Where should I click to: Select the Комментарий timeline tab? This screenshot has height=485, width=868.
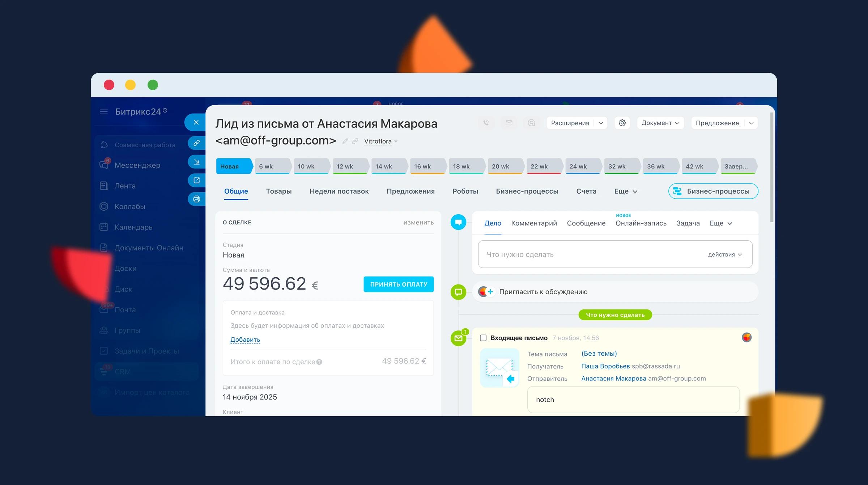[x=534, y=223]
